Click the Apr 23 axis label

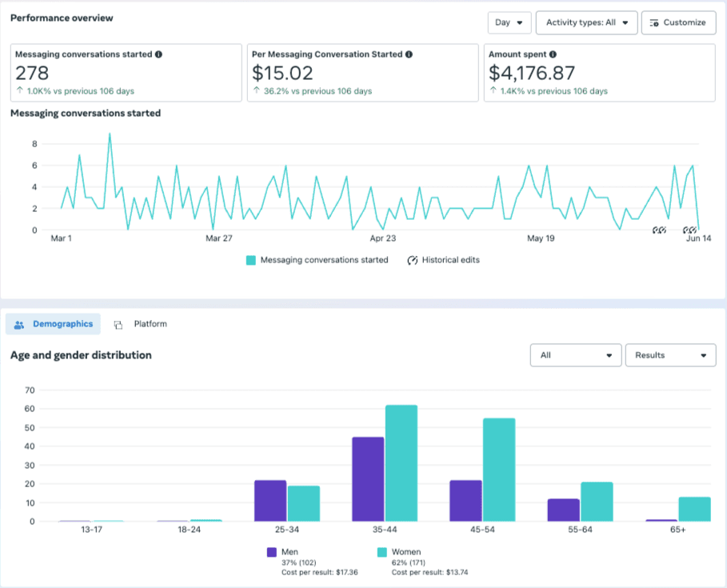pyautogui.click(x=383, y=238)
